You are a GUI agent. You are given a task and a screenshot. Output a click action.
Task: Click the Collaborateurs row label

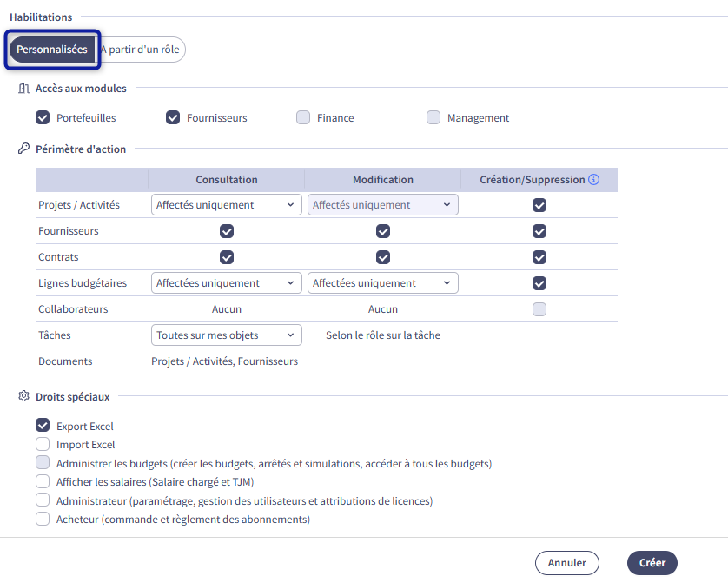pos(73,309)
